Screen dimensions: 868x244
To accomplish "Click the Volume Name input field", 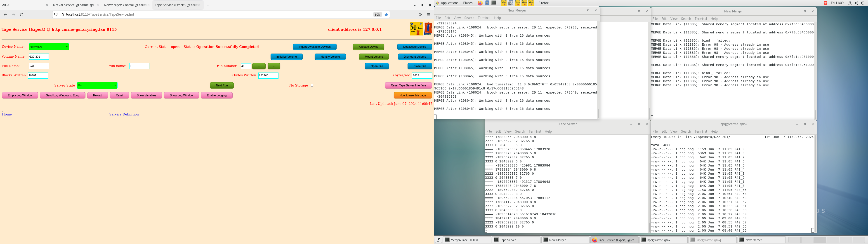I will (39, 57).
